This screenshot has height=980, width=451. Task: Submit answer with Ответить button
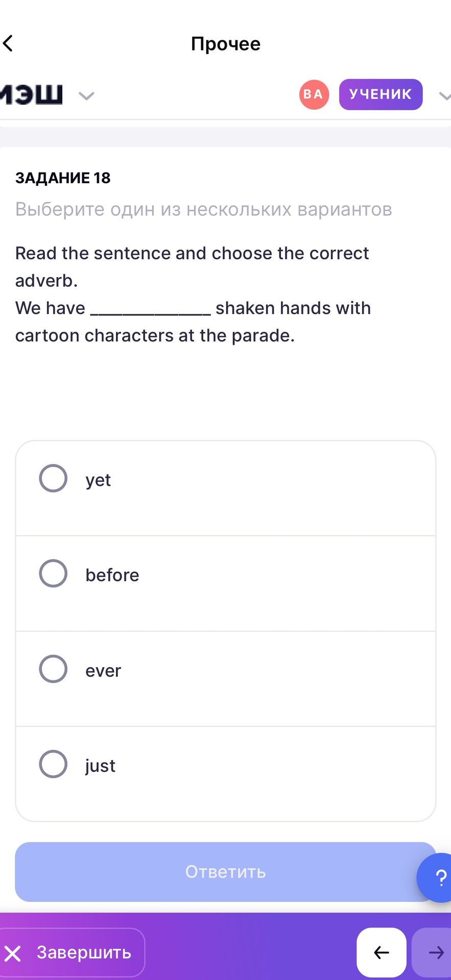pyautogui.click(x=225, y=872)
